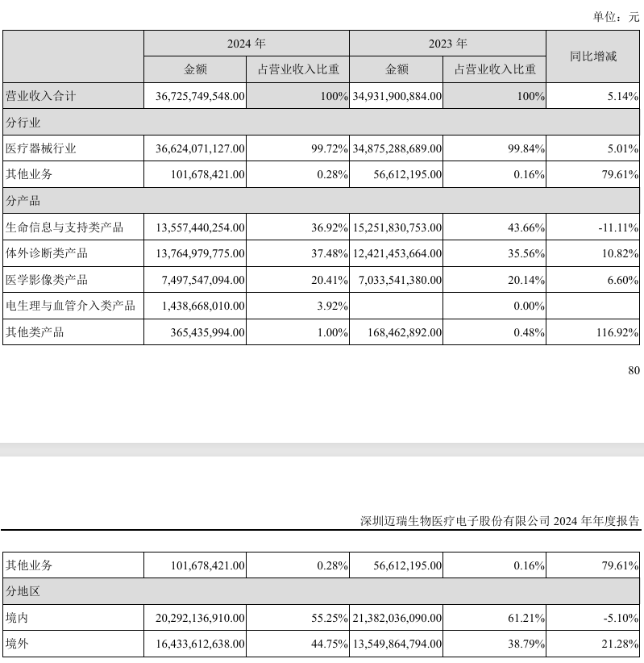Viewport: 644px width, 663px height.
Task: Select the "生命信息与支持类产品" row label
Action: 64,227
